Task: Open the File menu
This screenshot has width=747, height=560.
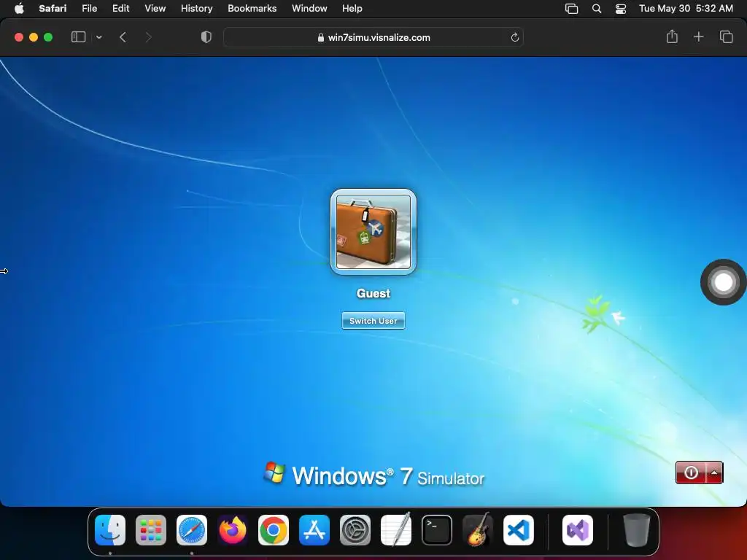Action: click(x=89, y=9)
